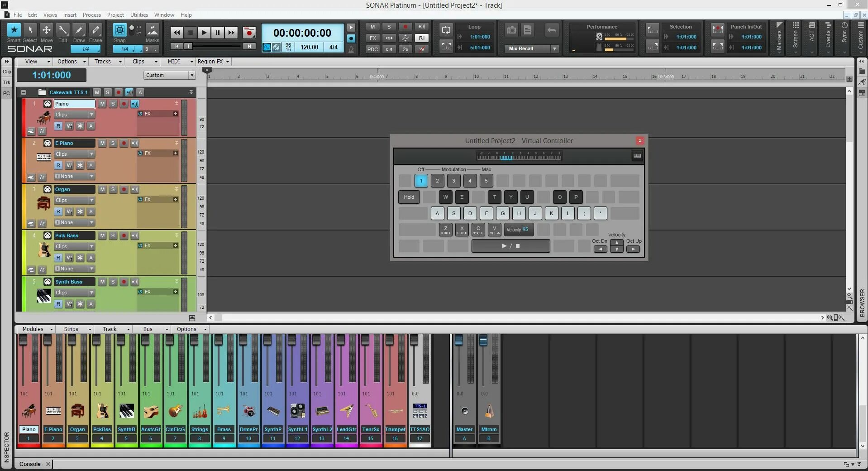
Task: Click the Master bus volume fader
Action: (x=459, y=341)
